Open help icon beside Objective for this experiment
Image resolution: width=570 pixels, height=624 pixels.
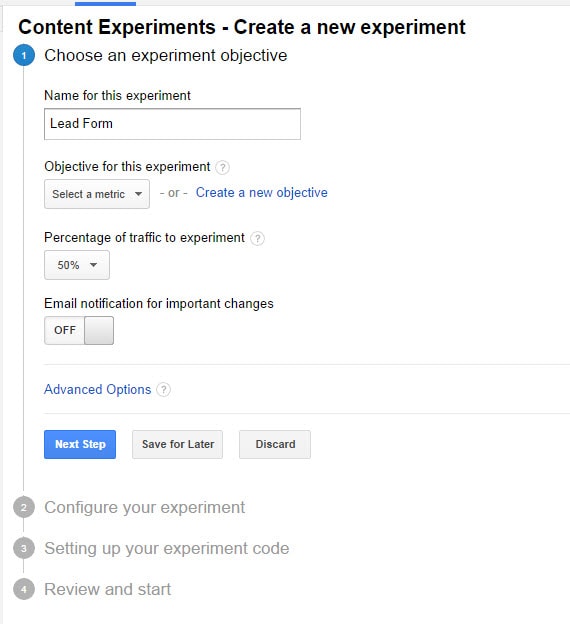click(223, 167)
